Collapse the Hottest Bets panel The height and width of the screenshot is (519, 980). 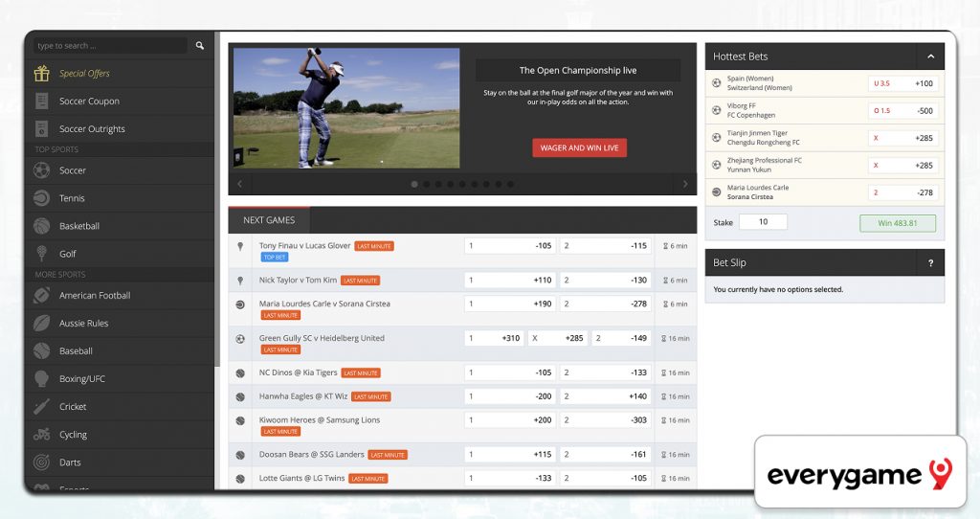(x=930, y=56)
